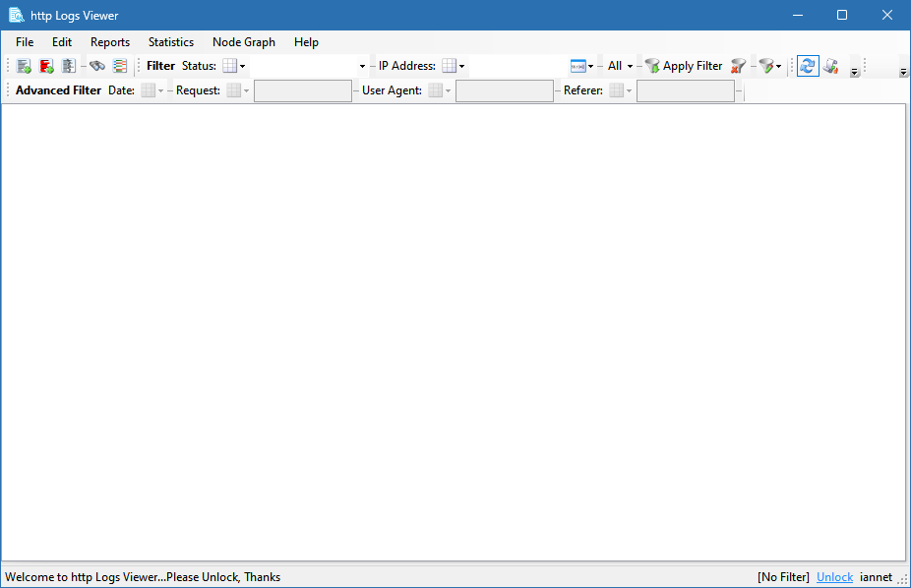Click the clear filter funnel icon
Screen dimensions: 911x588
pos(738,66)
